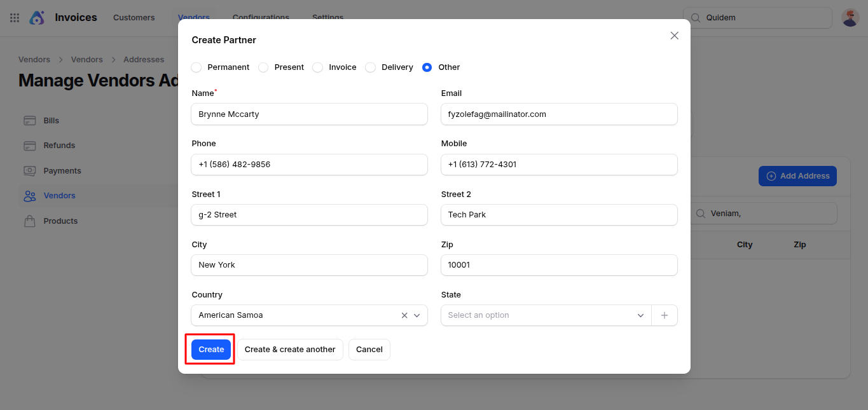Select the Refunds icon in the sidebar
Screen dimensions: 868x410
(x=29, y=145)
